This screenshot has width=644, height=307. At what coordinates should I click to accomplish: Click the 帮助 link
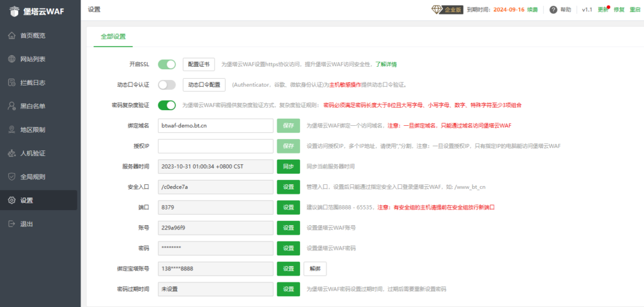tap(565, 10)
